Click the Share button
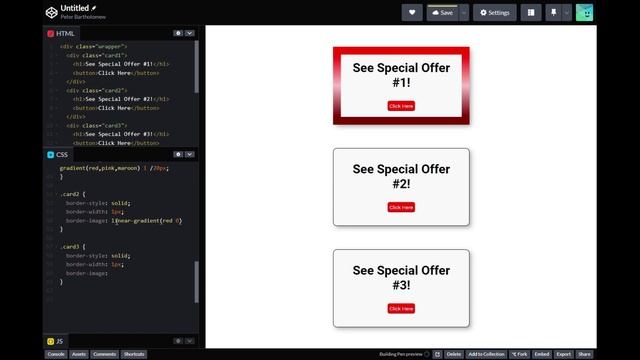This screenshot has height=360, width=640. 584,354
